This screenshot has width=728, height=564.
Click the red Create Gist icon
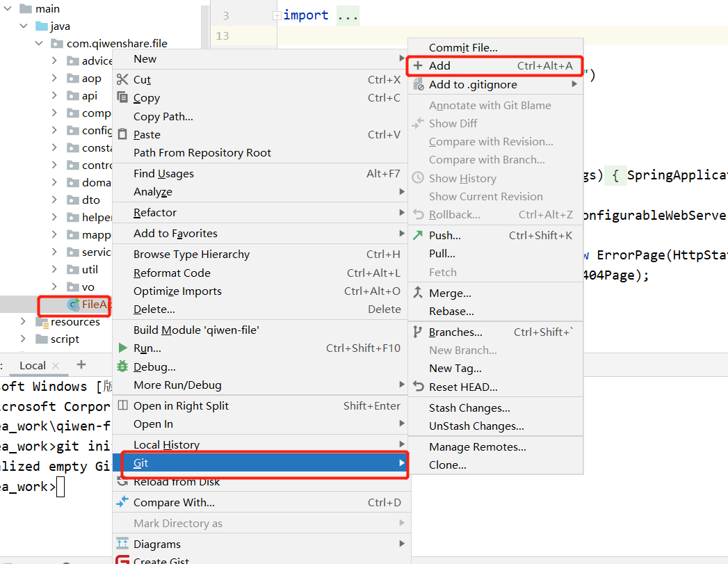tap(122, 560)
